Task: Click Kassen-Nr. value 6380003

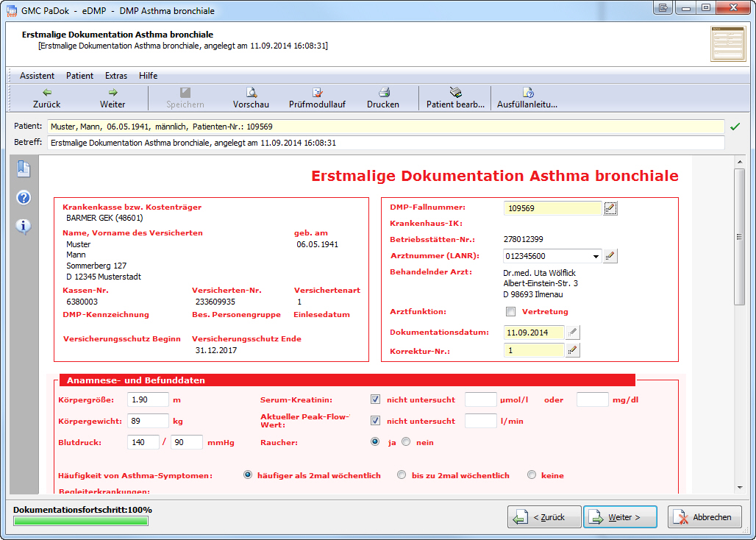Action: pyautogui.click(x=82, y=302)
